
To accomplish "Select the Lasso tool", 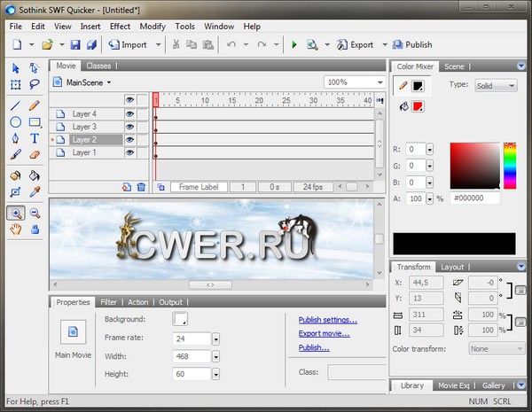I will coord(35,84).
